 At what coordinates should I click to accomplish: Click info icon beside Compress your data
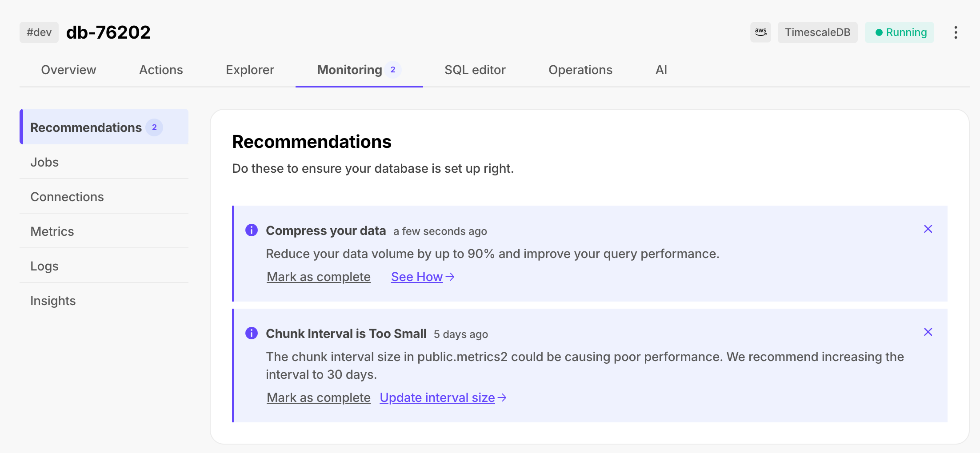click(252, 230)
